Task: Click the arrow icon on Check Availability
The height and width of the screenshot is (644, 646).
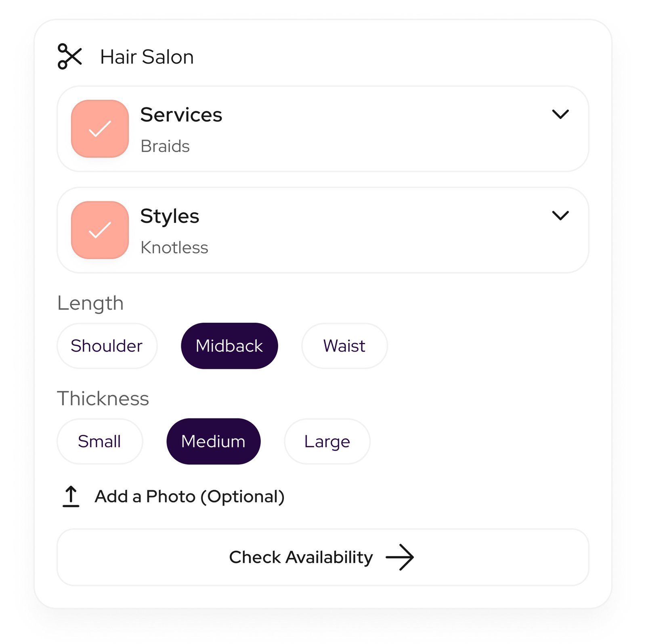Action: tap(401, 557)
